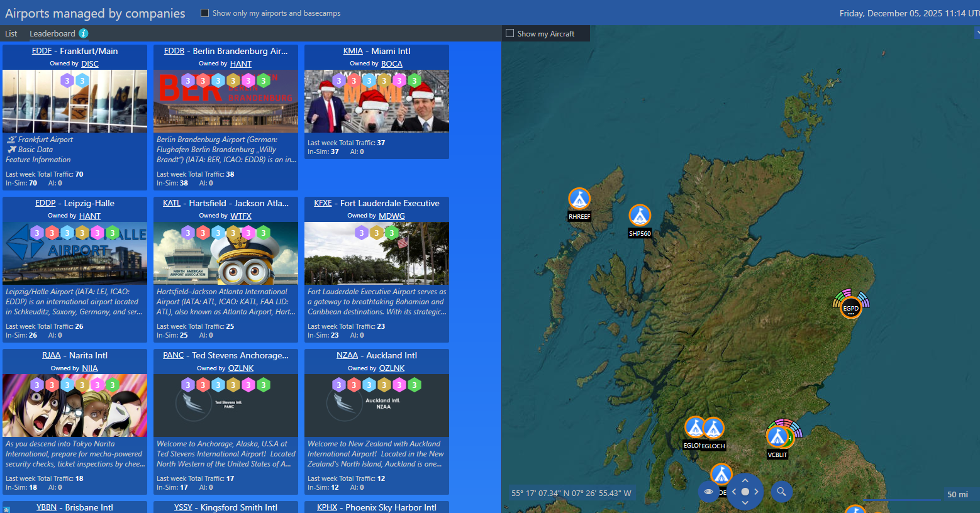
Task: Open owner BOCA company link
Action: (392, 63)
